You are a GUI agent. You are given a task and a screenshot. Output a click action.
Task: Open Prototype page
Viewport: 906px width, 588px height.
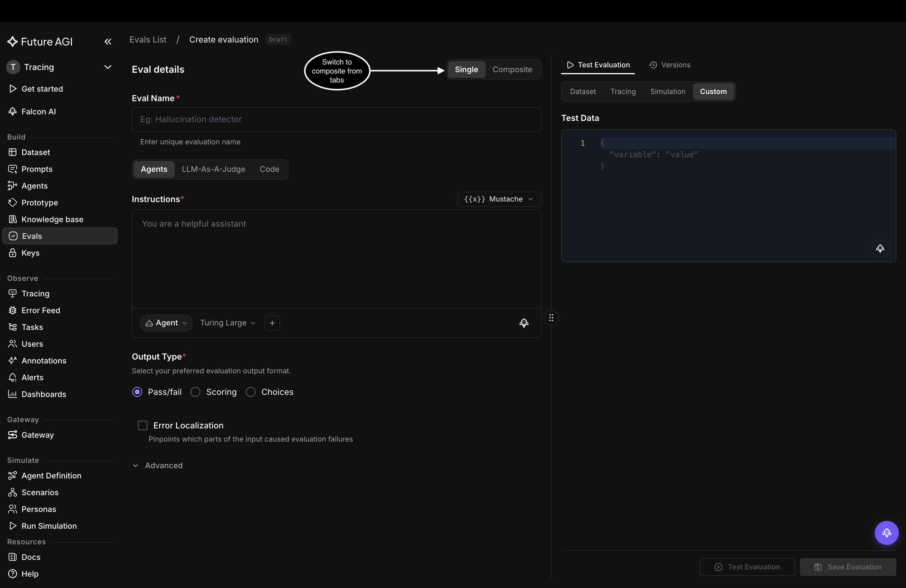(x=40, y=202)
